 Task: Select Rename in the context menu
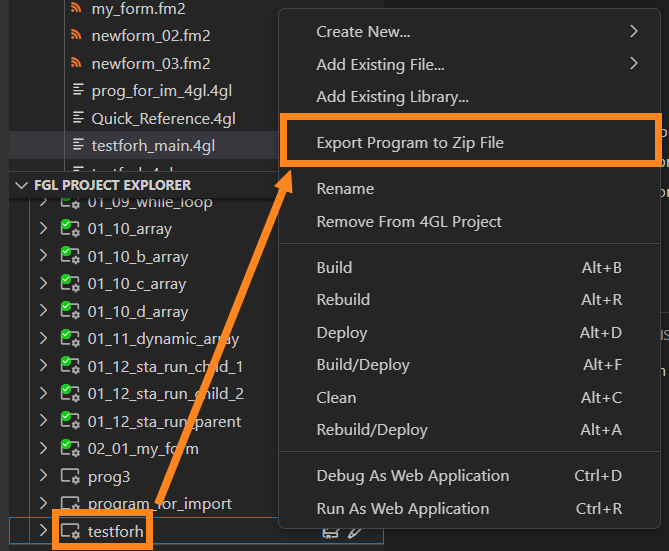(x=469, y=189)
